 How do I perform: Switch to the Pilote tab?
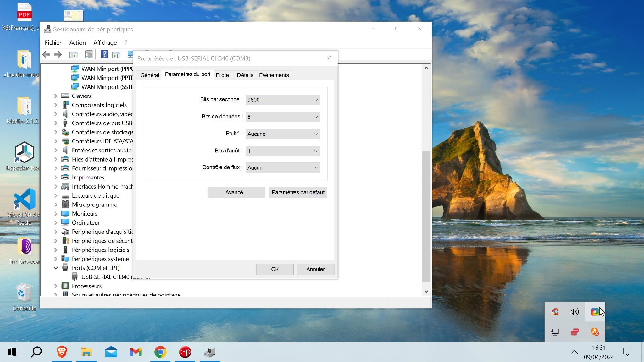222,75
